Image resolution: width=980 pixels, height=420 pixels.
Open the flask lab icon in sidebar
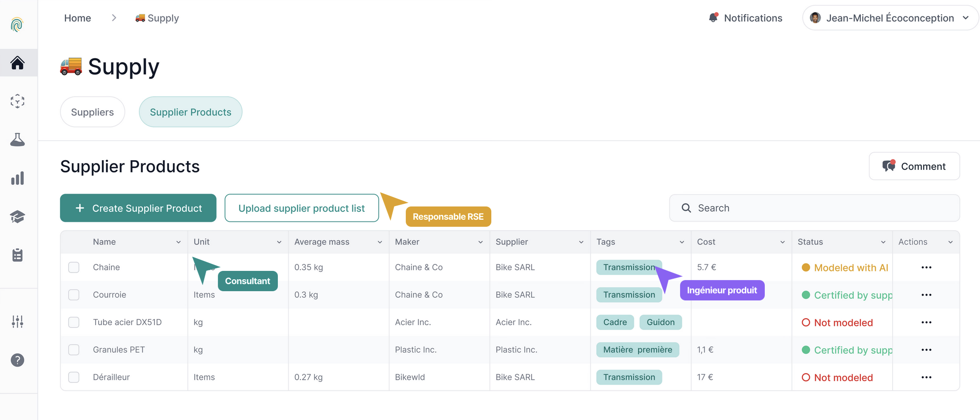18,140
